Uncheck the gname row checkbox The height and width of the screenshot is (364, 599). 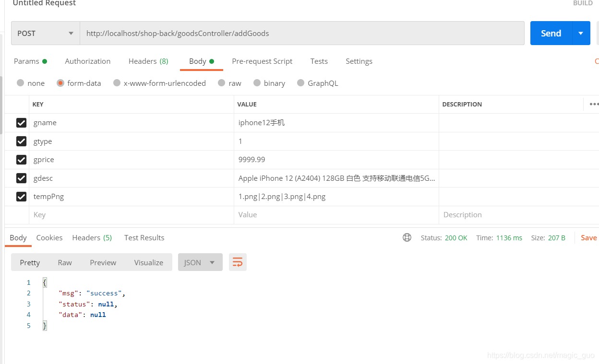(21, 123)
